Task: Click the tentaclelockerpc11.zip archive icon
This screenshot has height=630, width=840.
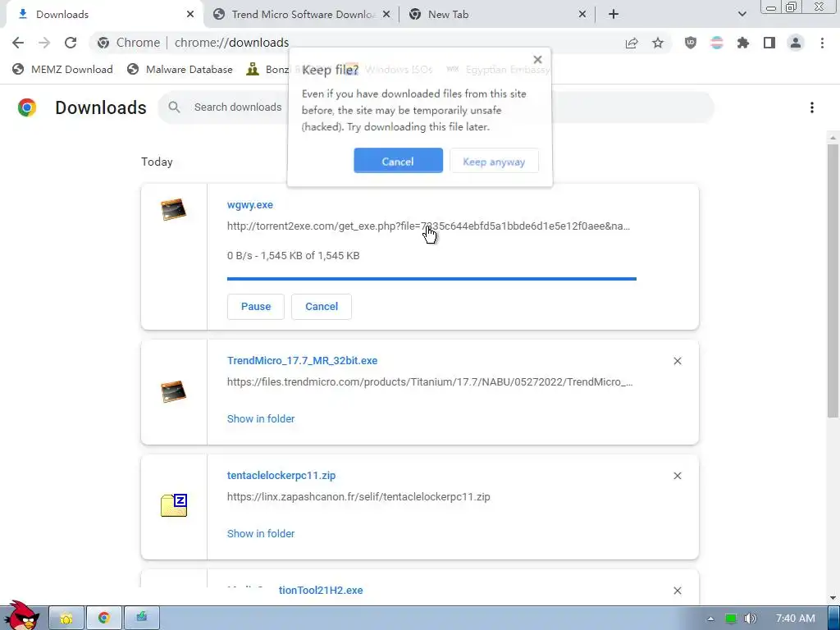Action: [x=174, y=504]
